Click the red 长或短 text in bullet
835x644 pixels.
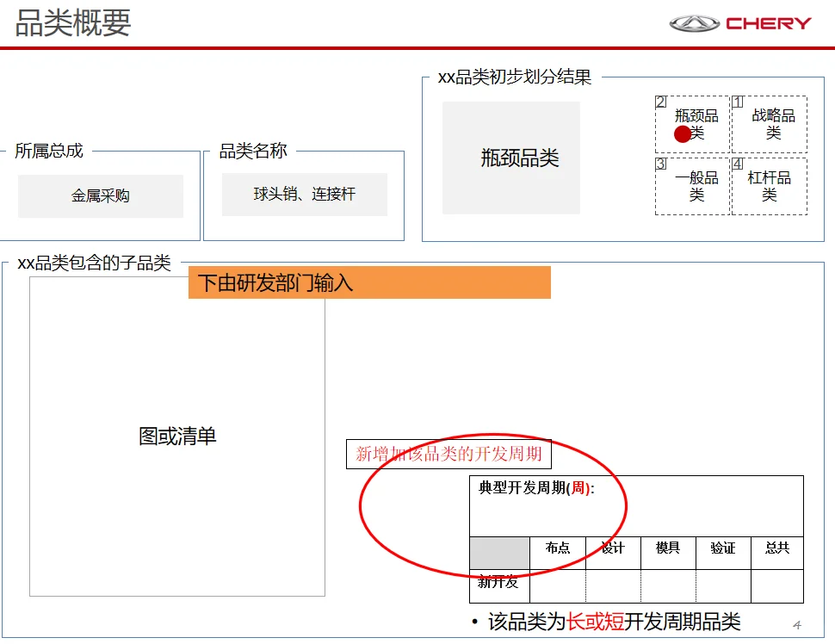pos(597,621)
